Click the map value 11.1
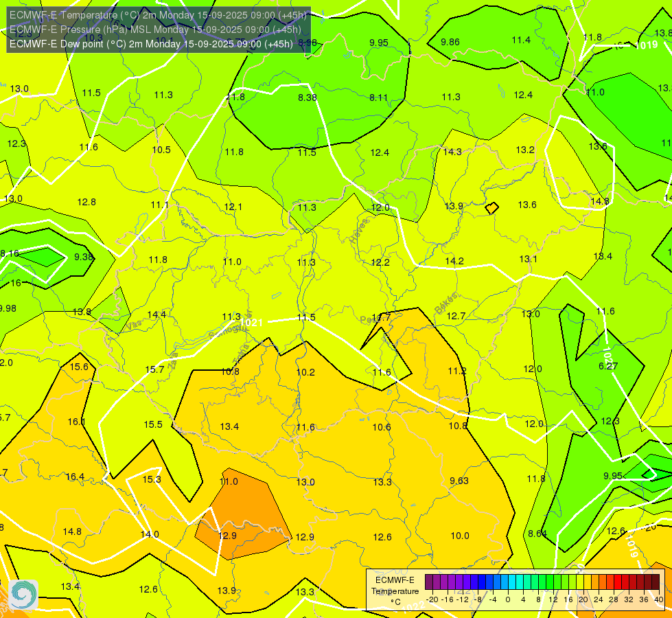Image resolution: width=672 pixels, height=618 pixels. tap(159, 205)
